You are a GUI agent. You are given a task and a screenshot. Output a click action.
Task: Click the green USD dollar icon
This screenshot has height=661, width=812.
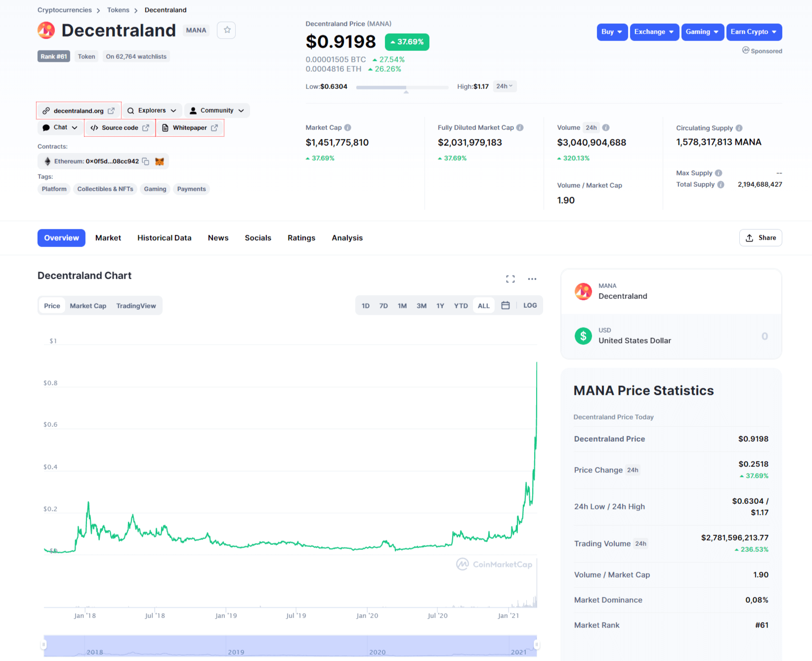point(583,336)
